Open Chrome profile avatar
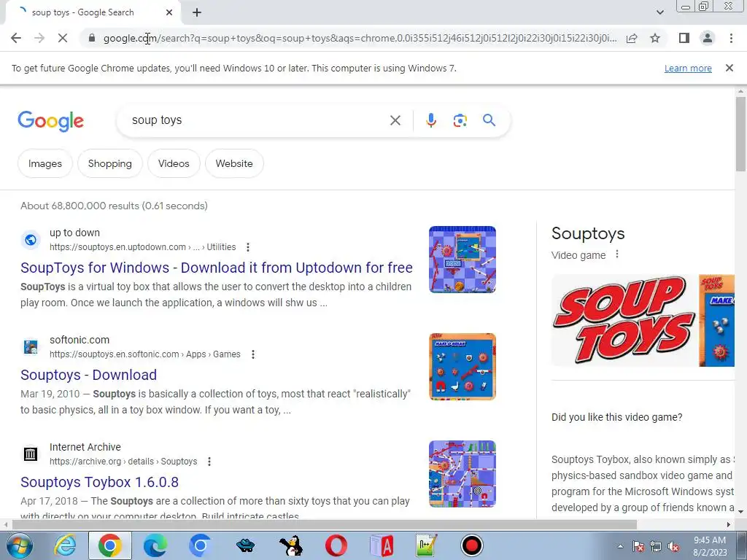This screenshot has height=560, width=747. (708, 38)
